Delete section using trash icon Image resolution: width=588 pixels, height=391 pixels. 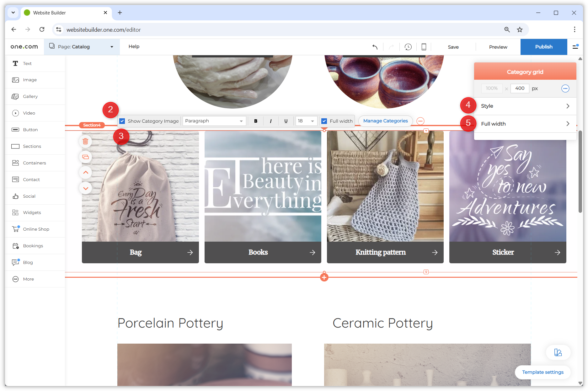click(x=85, y=141)
